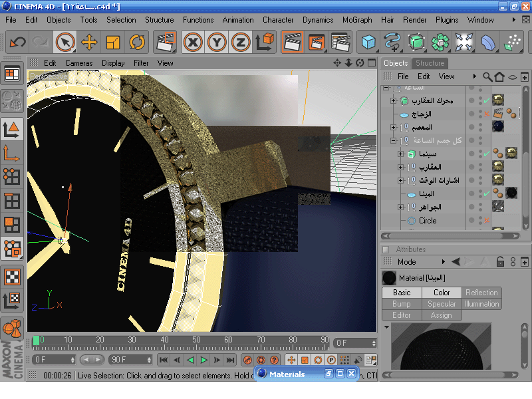The width and height of the screenshot is (532, 399).
Task: Open the spline drawing tool
Action: (x=392, y=43)
